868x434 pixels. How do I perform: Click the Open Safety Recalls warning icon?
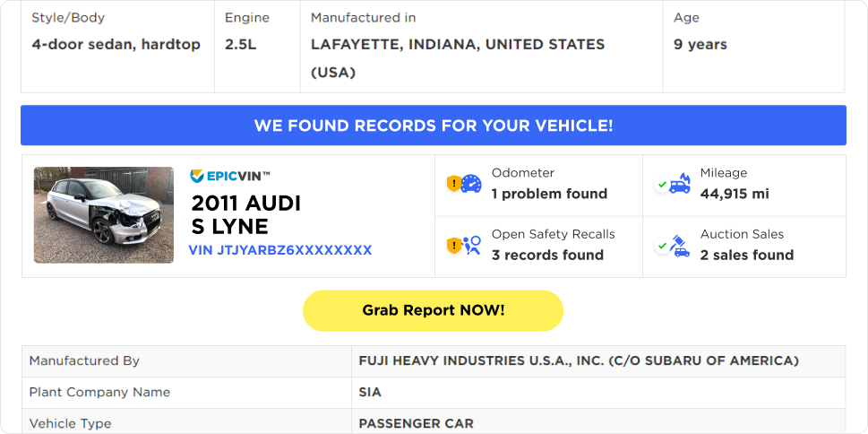coord(464,245)
